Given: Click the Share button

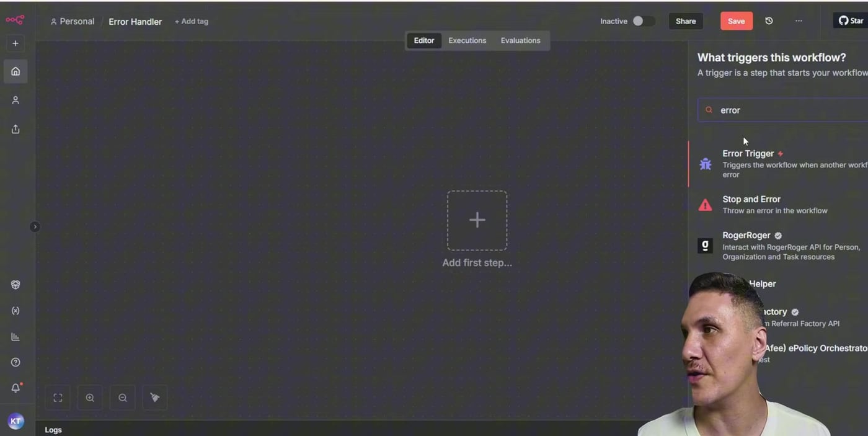Looking at the screenshot, I should pyautogui.click(x=686, y=21).
